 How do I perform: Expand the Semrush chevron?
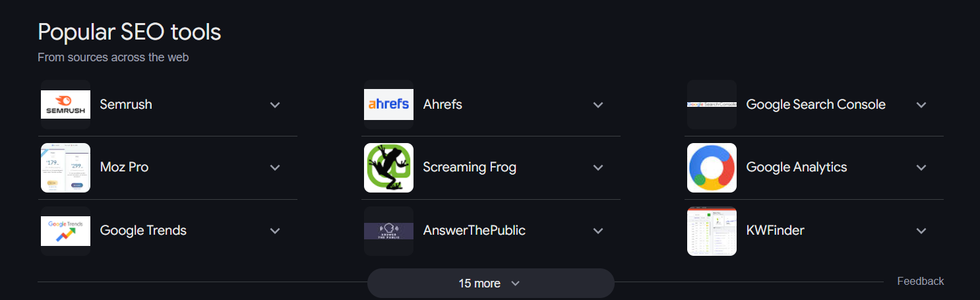275,105
